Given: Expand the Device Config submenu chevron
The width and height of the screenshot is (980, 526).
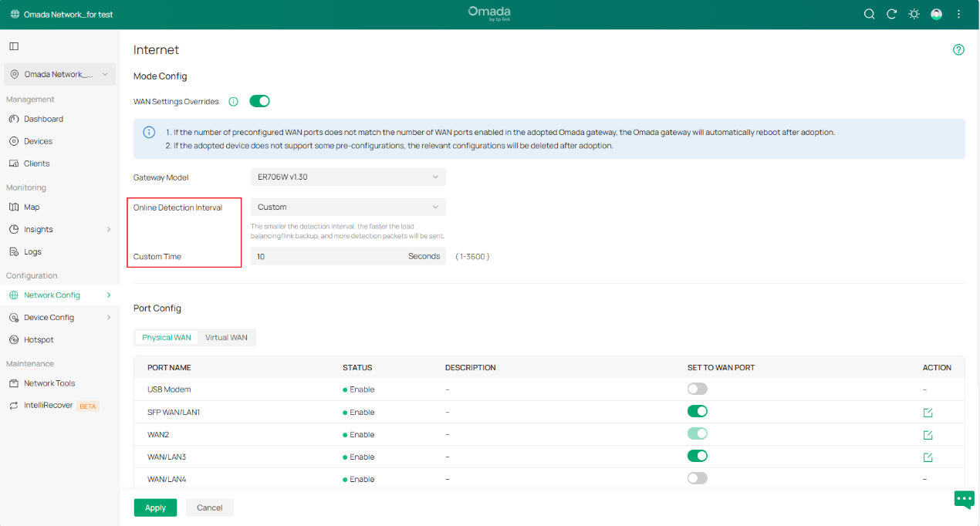Looking at the screenshot, I should pos(109,317).
